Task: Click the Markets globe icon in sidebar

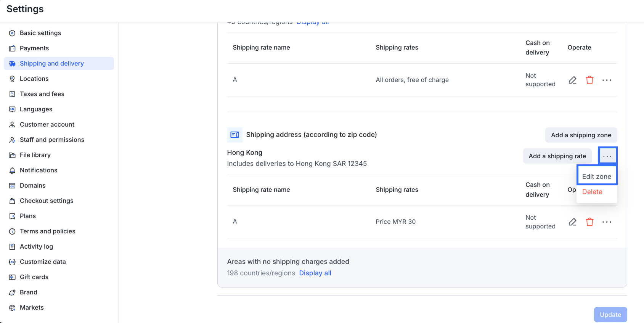Action: pyautogui.click(x=12, y=308)
